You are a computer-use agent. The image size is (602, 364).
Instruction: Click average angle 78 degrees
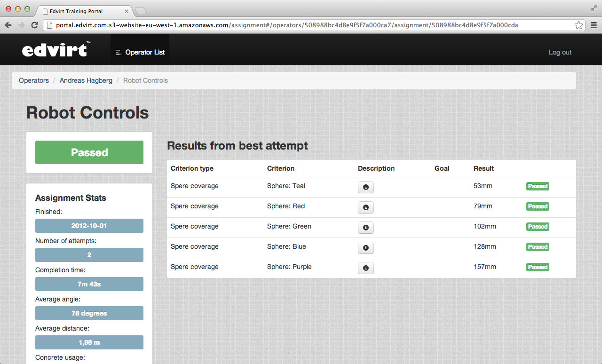click(89, 313)
